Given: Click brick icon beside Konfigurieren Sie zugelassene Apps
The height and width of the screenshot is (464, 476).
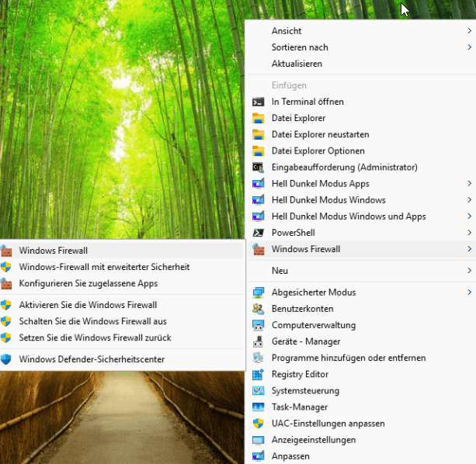Looking at the screenshot, I should [6, 283].
